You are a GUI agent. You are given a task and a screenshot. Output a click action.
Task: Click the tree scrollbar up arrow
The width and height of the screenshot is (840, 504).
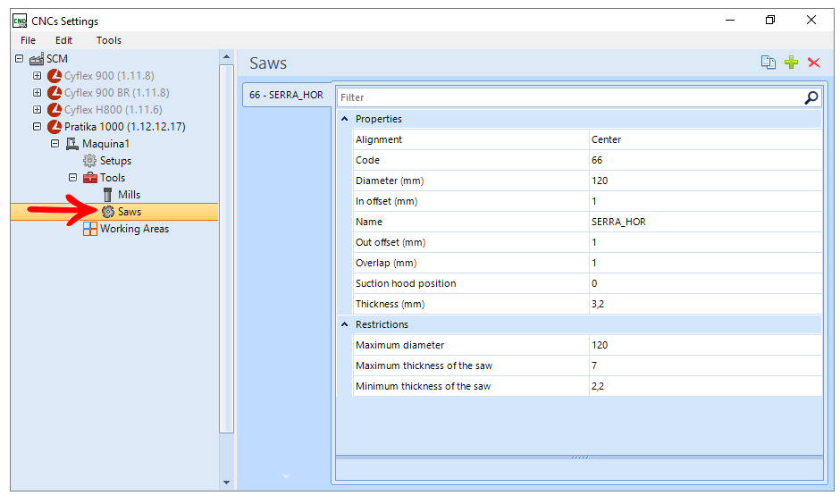[x=227, y=56]
